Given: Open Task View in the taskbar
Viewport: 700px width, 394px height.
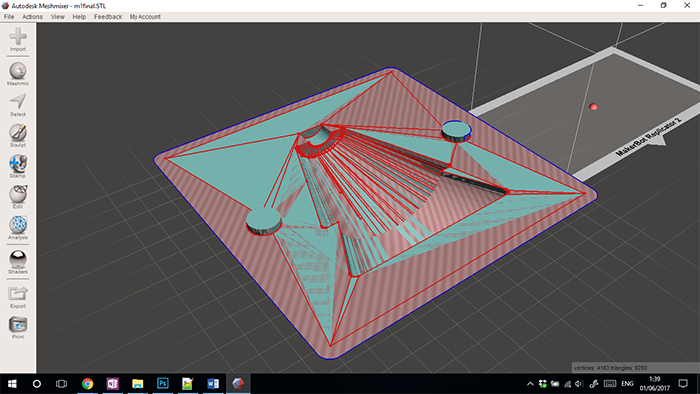Looking at the screenshot, I should 61,384.
